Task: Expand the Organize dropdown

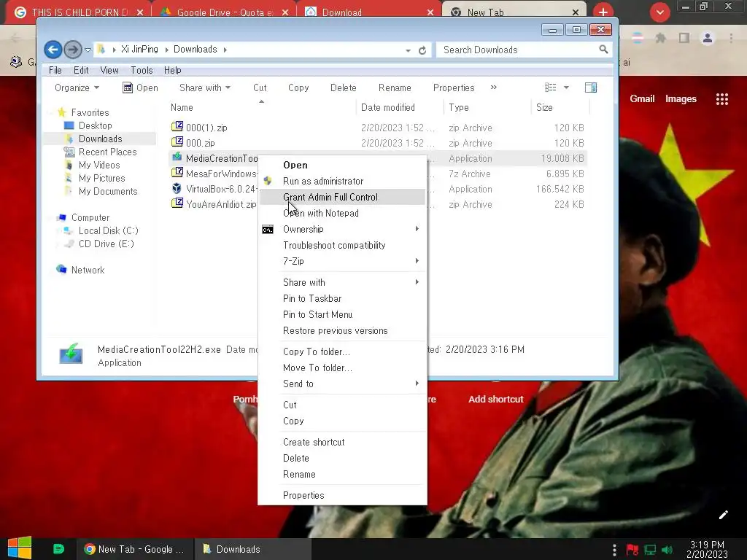Action: click(x=77, y=87)
